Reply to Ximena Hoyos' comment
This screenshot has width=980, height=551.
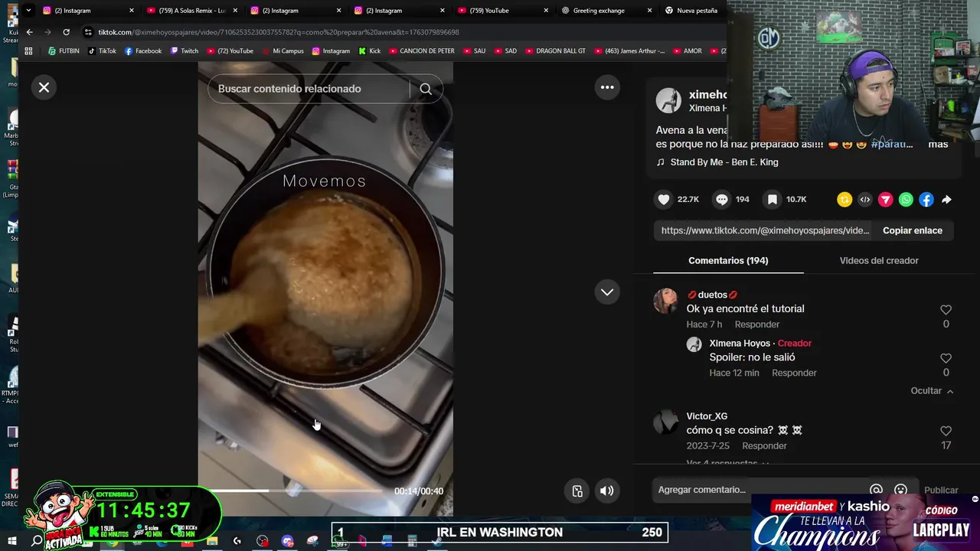click(794, 373)
